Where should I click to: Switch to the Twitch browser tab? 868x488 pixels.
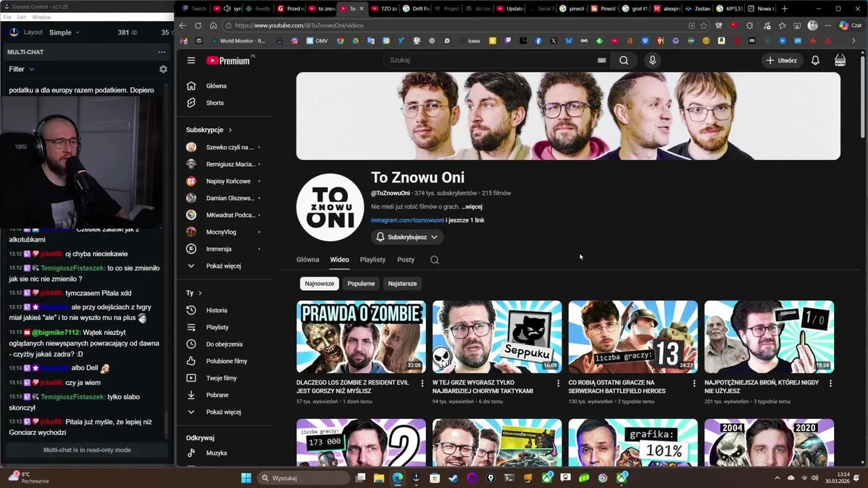click(193, 9)
